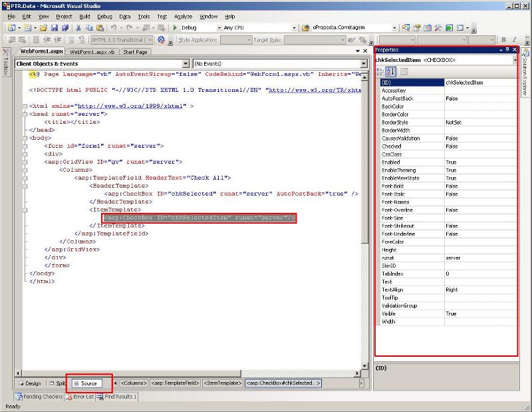Open the Object Browser toolbar icon

tap(428, 28)
